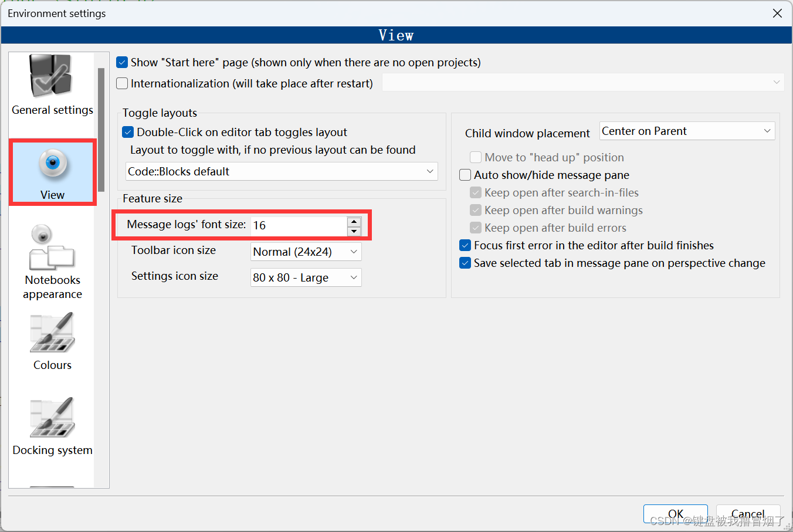793x532 pixels.
Task: Open the Colours palette icon
Action: tap(52, 332)
